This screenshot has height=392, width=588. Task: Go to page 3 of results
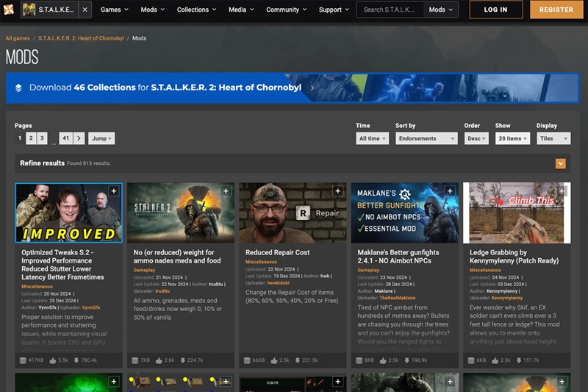pyautogui.click(x=42, y=138)
